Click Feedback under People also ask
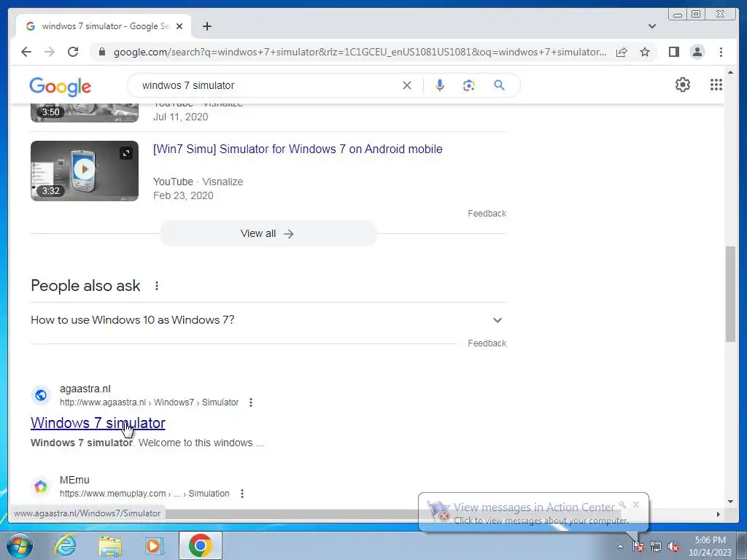The height and width of the screenshot is (560, 747). (x=487, y=343)
